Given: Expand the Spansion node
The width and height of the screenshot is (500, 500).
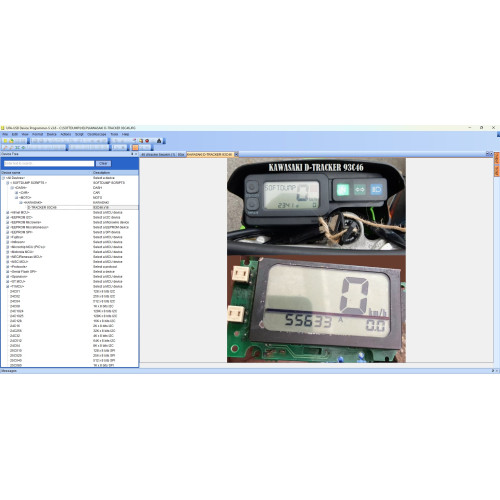Looking at the screenshot, I should tap(8, 276).
